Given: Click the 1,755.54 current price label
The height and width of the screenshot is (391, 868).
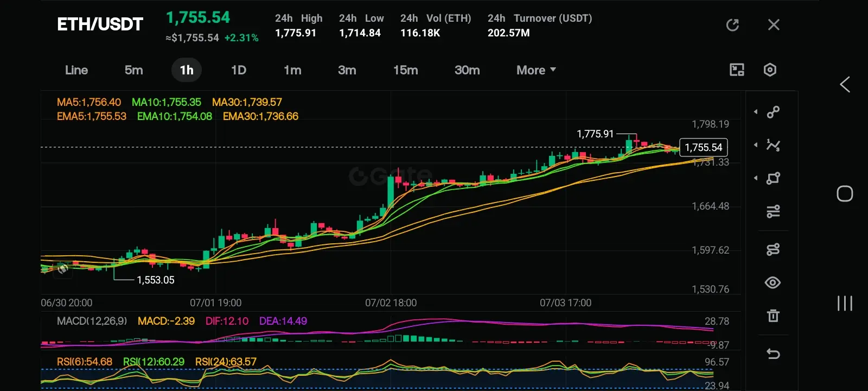Looking at the screenshot, I should 704,147.
